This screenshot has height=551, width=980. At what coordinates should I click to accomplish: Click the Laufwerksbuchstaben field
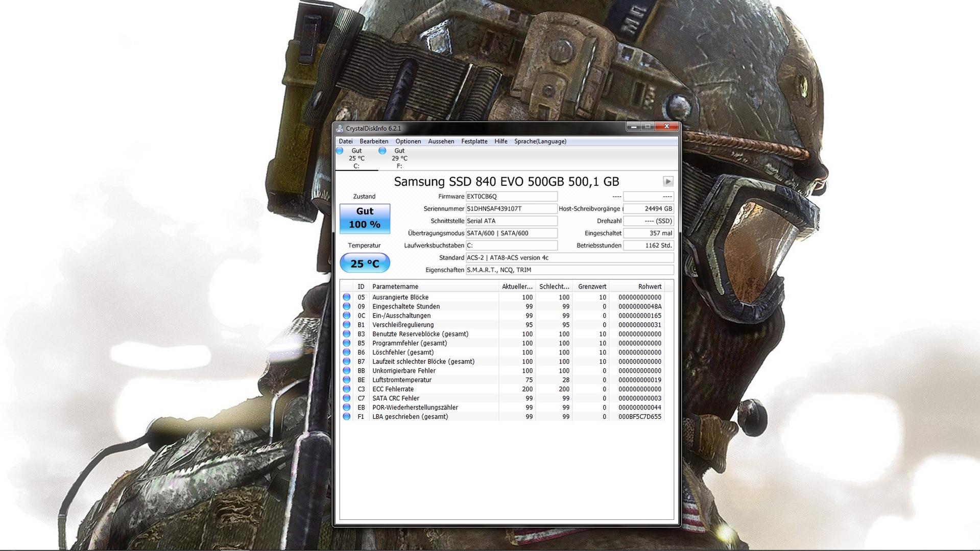(x=512, y=246)
